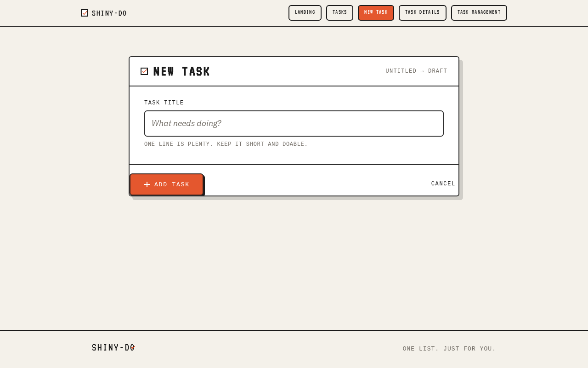Cancel the new task form
The height and width of the screenshot is (368, 588).
point(443,184)
